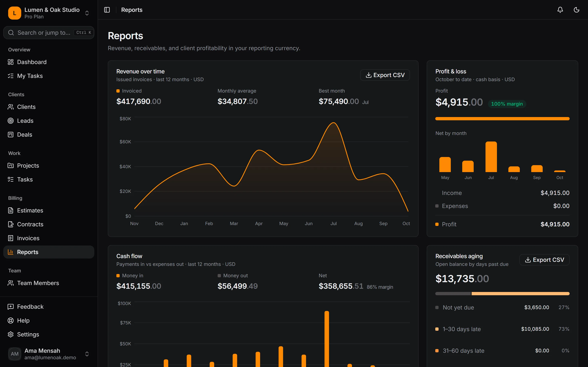The width and height of the screenshot is (588, 367).
Task: Click the Deals board icon
Action: [x=10, y=135]
